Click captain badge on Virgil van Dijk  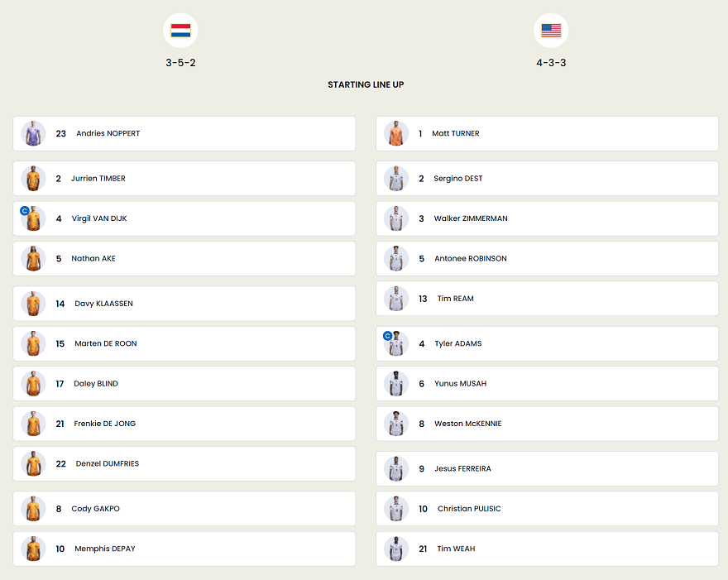(25, 211)
